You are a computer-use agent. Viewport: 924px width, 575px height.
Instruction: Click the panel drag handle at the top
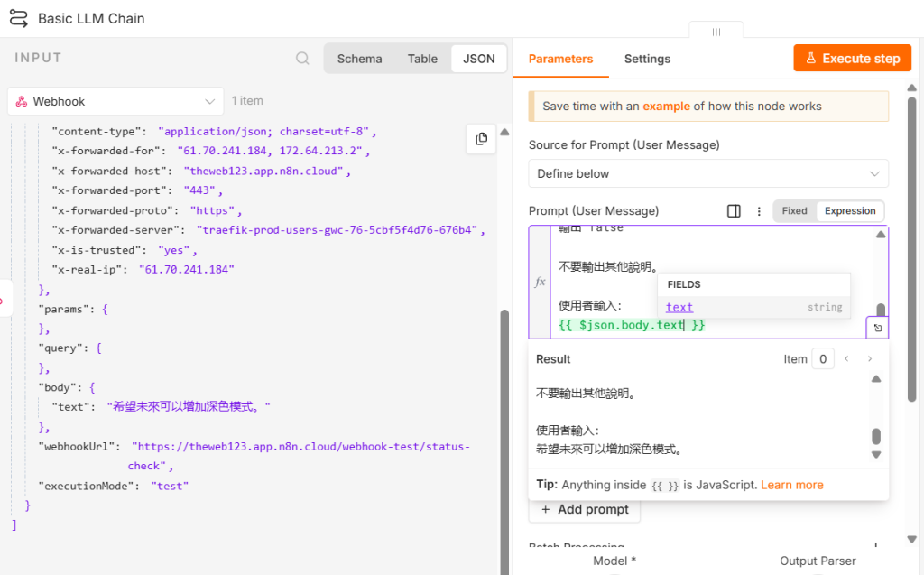coord(716,32)
